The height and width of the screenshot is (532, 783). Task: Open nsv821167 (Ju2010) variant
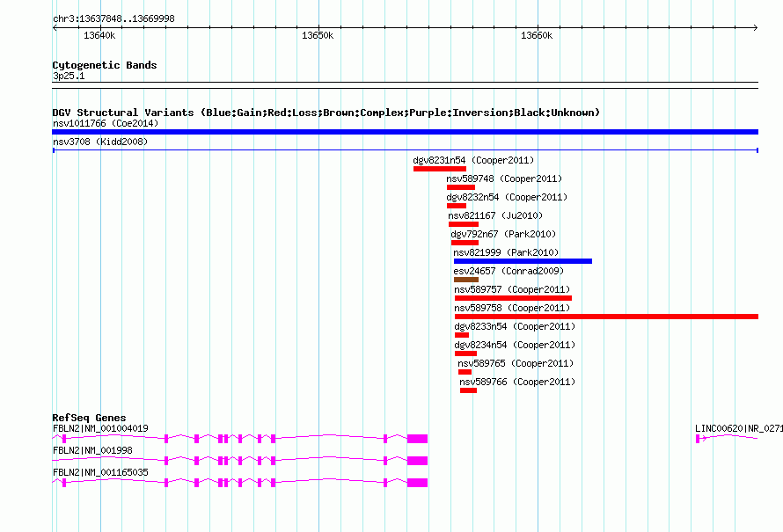pyautogui.click(x=495, y=215)
